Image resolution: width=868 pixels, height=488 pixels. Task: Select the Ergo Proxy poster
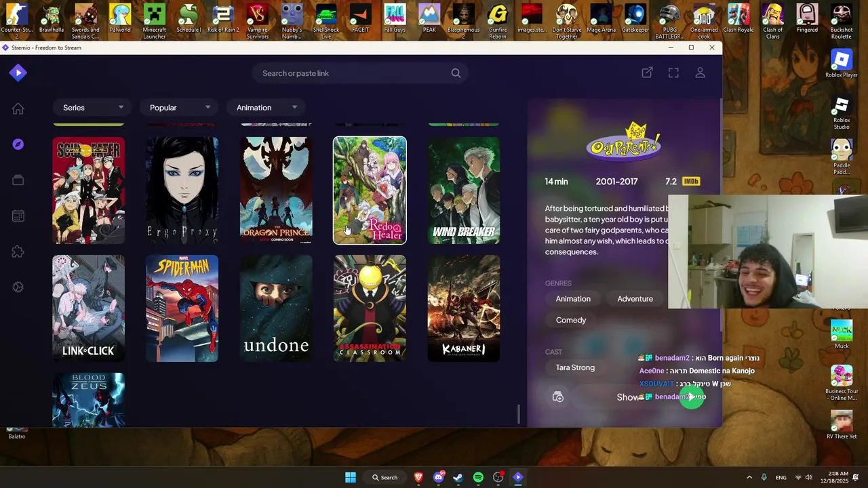pyautogui.click(x=182, y=190)
